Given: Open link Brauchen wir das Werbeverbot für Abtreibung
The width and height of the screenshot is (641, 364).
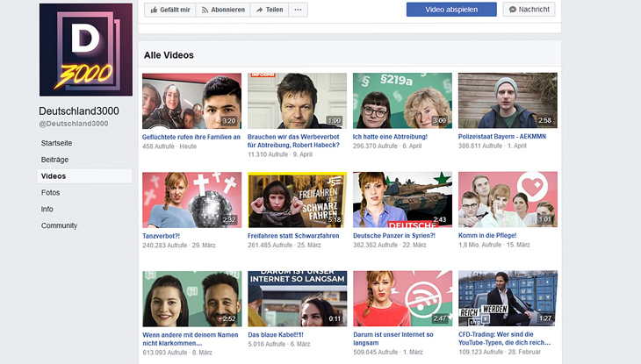Looking at the screenshot, I should 293,141.
